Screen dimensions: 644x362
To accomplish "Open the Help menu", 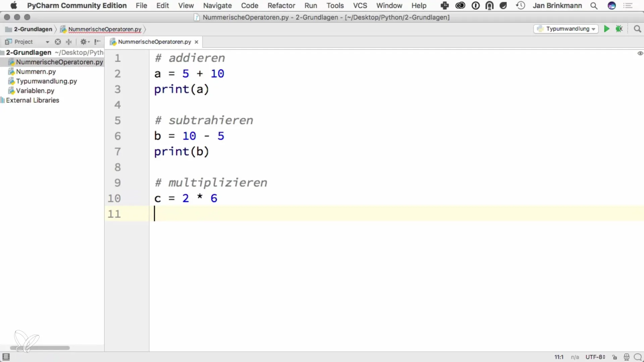I will click(419, 6).
